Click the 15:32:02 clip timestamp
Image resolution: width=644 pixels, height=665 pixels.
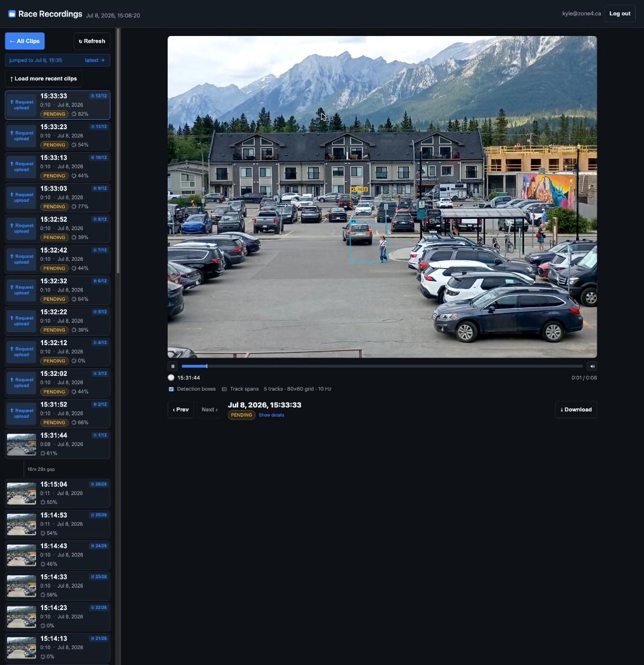[x=54, y=374]
